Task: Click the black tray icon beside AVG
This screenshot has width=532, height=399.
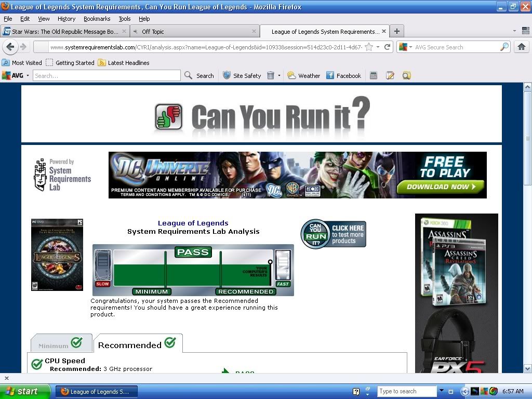Action: (474, 391)
